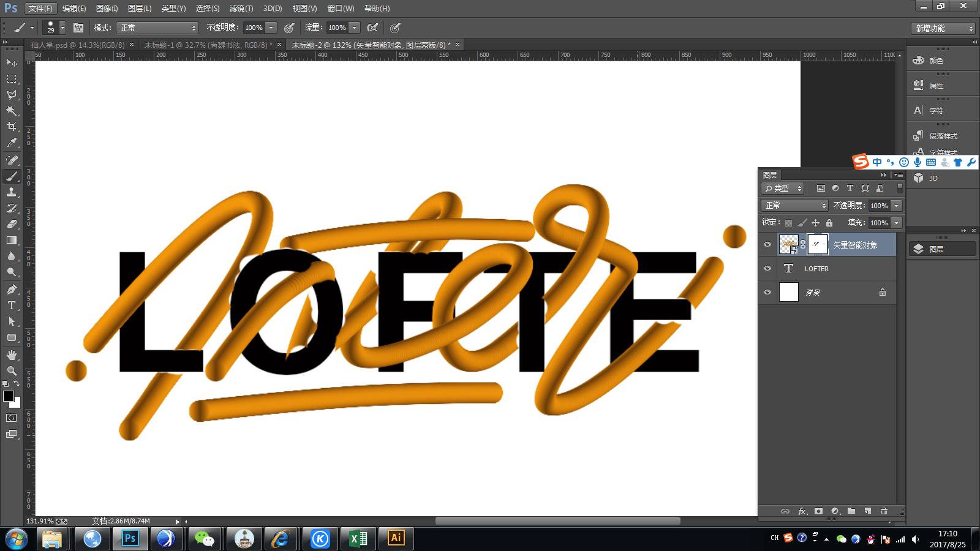The width and height of the screenshot is (980, 551).
Task: Open the layer blend mode 正常 dropdown
Action: 794,206
